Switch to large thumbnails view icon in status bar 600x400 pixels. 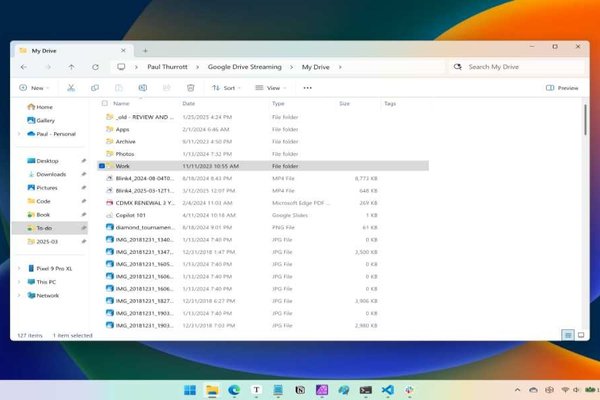pos(581,335)
